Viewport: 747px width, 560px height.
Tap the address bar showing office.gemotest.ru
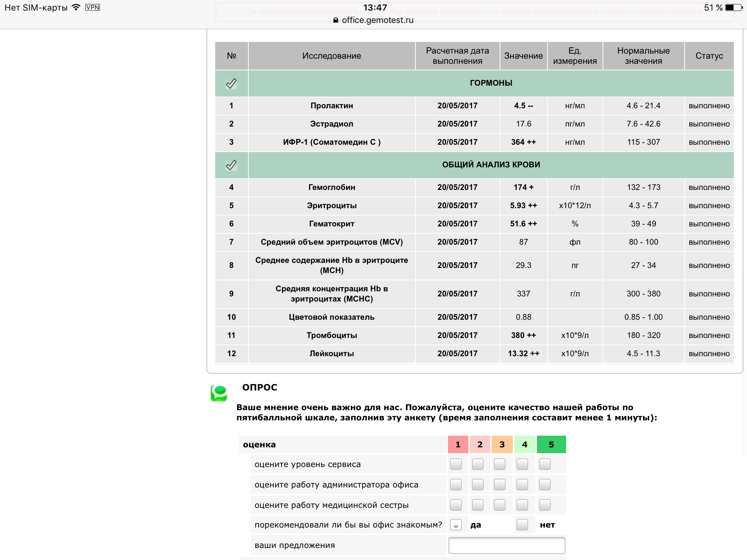(377, 21)
